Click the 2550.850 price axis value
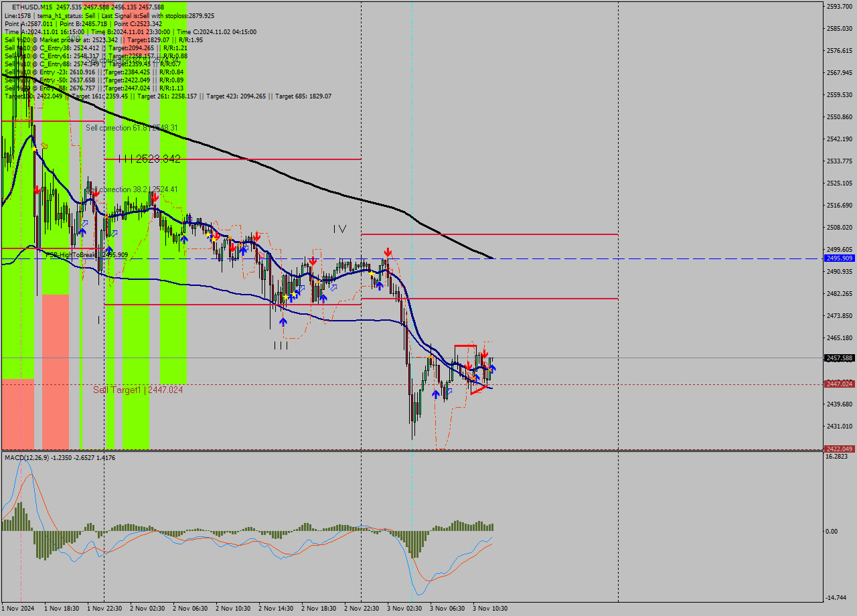This screenshot has width=857, height=616. coord(840,117)
